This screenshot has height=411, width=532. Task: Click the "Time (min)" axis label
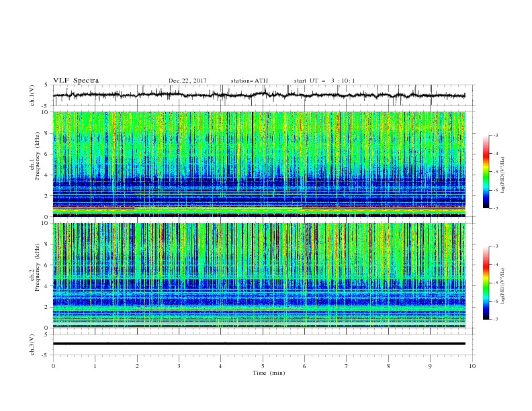coord(269,373)
